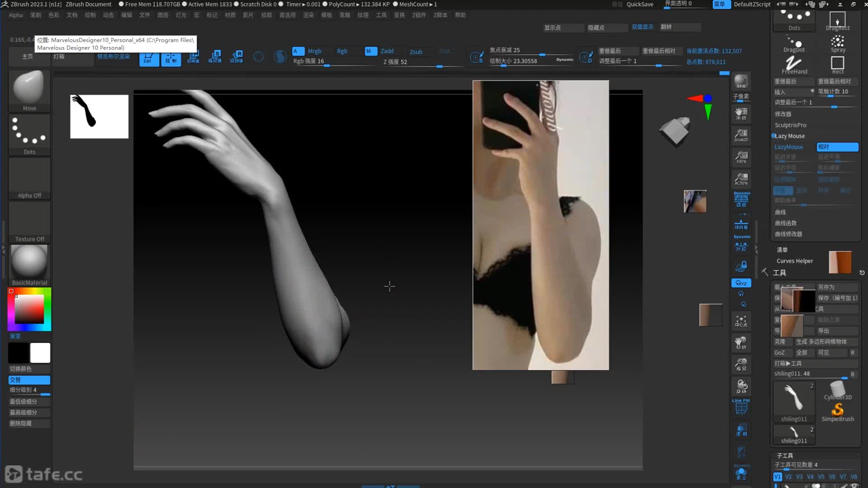Expand the 曲线修改器 (Curve Modifiers) section
The image size is (868, 488).
(788, 234)
